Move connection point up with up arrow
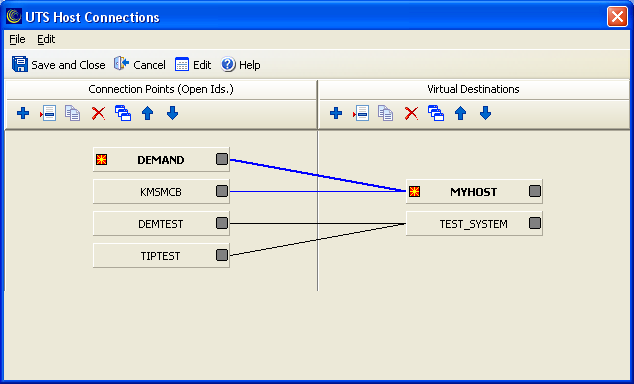Screen dimensions: 634x384 point(148,113)
